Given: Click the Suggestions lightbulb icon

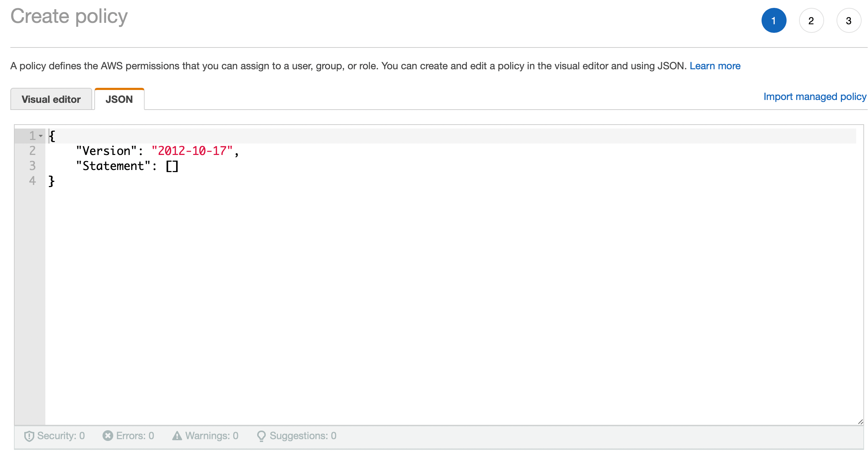Looking at the screenshot, I should (x=261, y=436).
